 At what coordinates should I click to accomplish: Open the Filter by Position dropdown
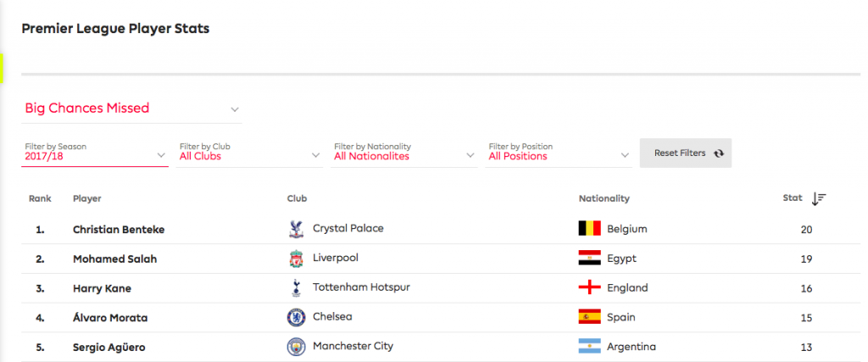[x=559, y=153]
